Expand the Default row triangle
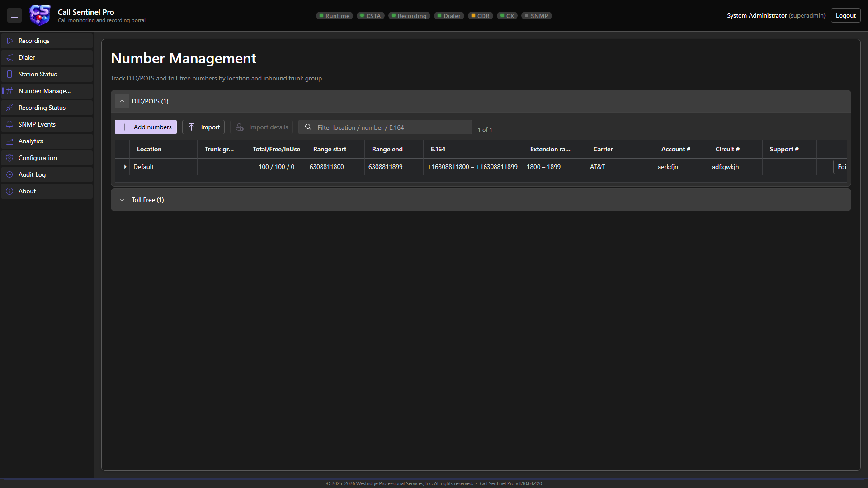The height and width of the screenshot is (488, 868). [125, 167]
